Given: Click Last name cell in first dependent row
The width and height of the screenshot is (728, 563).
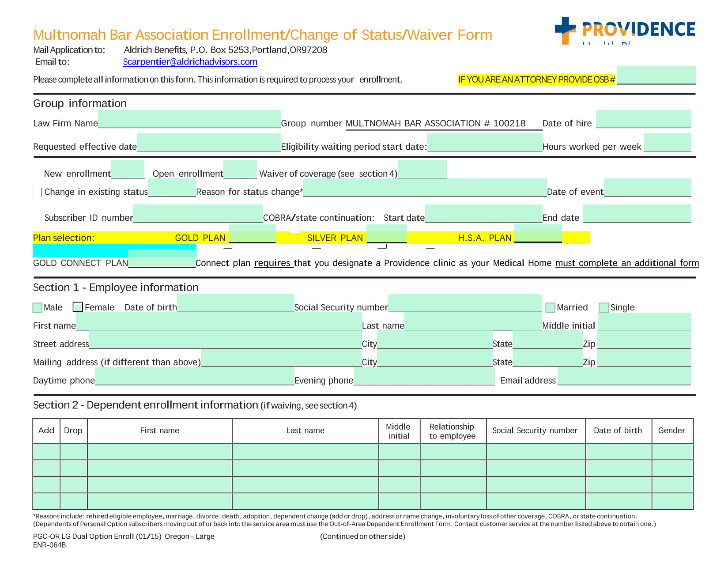Looking at the screenshot, I should [306, 452].
